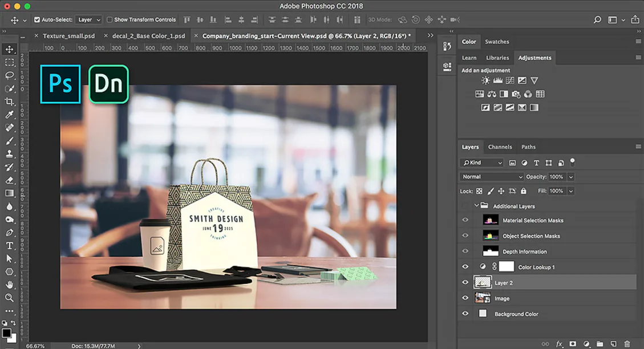The height and width of the screenshot is (349, 644).
Task: Select the Crop tool
Action: 9,102
